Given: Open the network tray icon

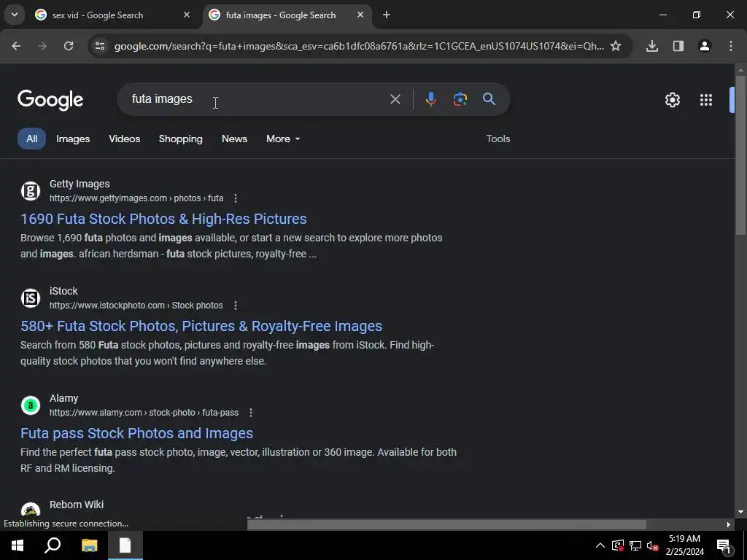Looking at the screenshot, I should (x=635, y=545).
